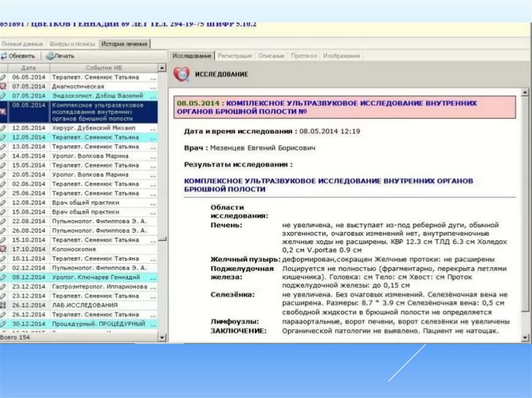Open the Изображения tab
This screenshot has width=532, height=398.
341,56
